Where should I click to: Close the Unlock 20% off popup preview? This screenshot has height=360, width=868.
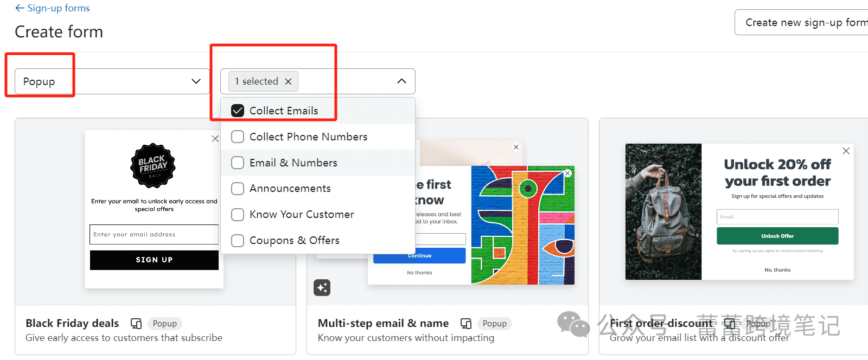pos(846,151)
